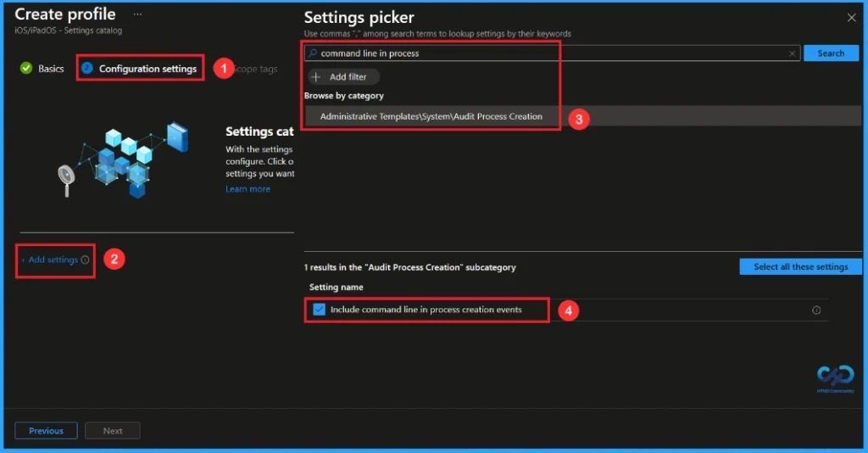
Task: Click into the settings search field
Action: 551,53
